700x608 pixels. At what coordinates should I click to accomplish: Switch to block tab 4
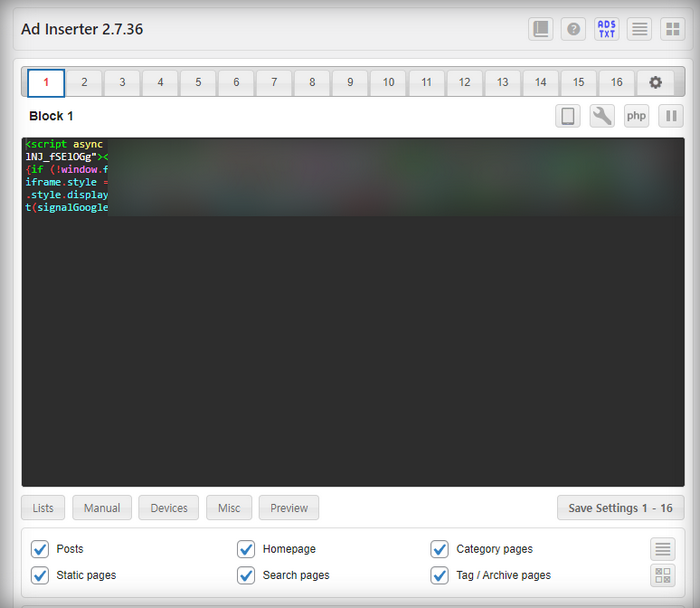[160, 83]
